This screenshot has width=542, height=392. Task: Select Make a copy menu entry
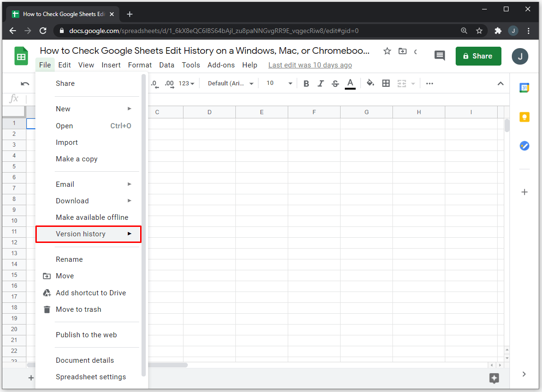[x=76, y=159]
